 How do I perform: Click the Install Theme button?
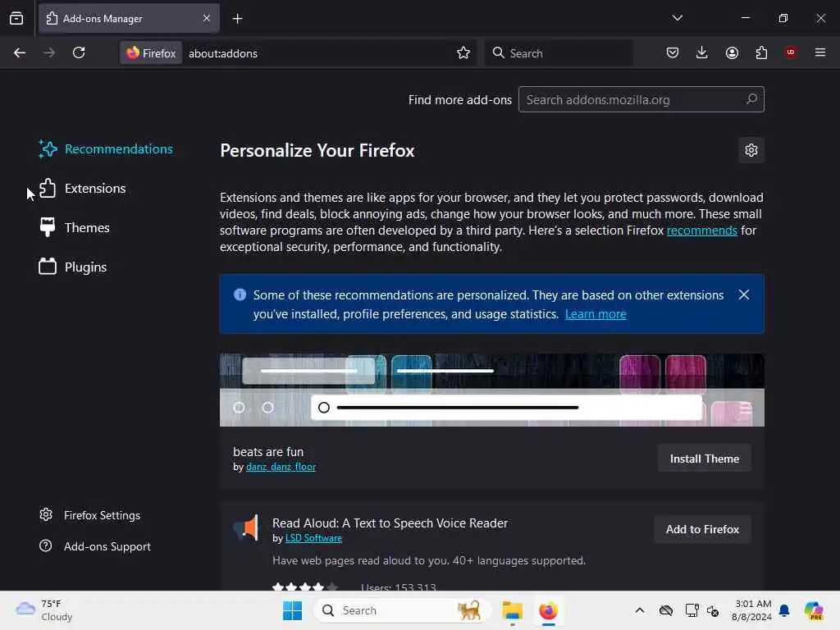point(704,459)
